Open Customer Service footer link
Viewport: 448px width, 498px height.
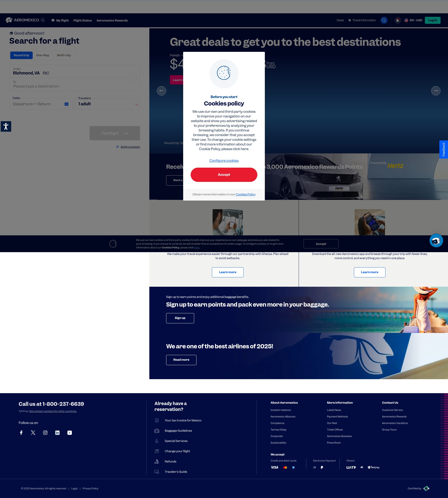(x=392, y=410)
